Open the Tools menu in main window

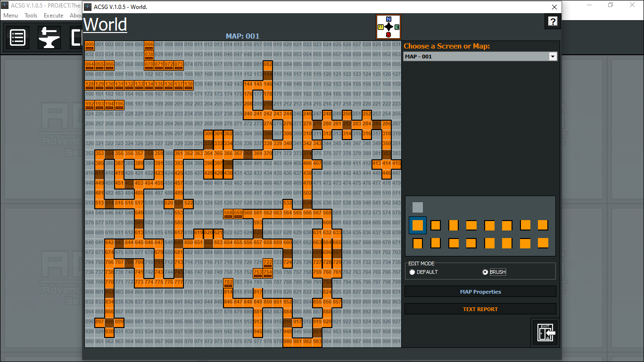tap(31, 16)
